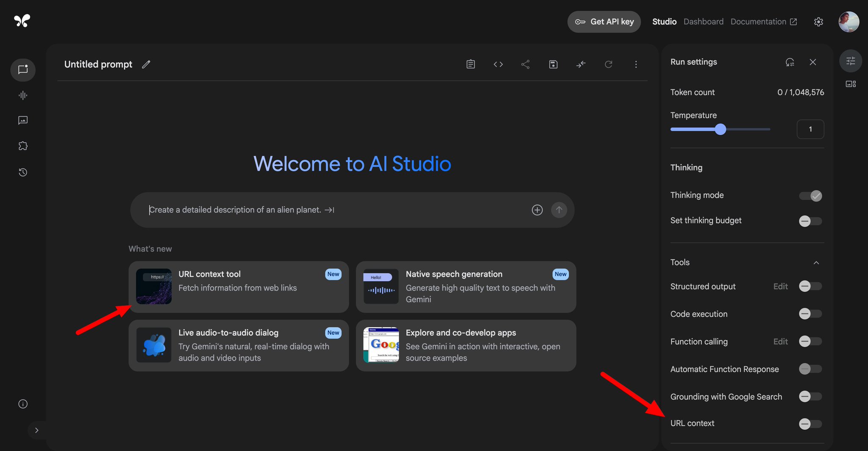The image size is (868, 451).
Task: Adjust the Temperature slider handle
Action: [721, 129]
